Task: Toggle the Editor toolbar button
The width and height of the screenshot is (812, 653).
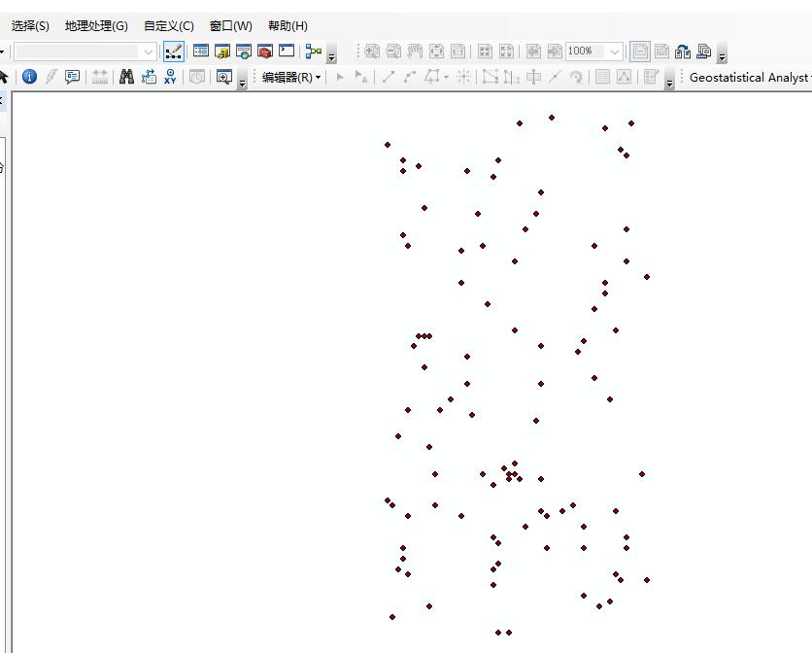Action: tap(174, 52)
